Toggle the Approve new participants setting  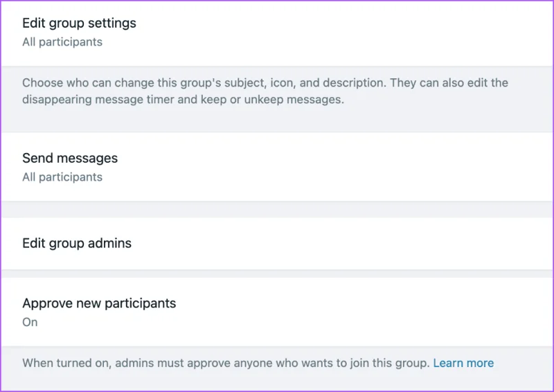pyautogui.click(x=277, y=312)
